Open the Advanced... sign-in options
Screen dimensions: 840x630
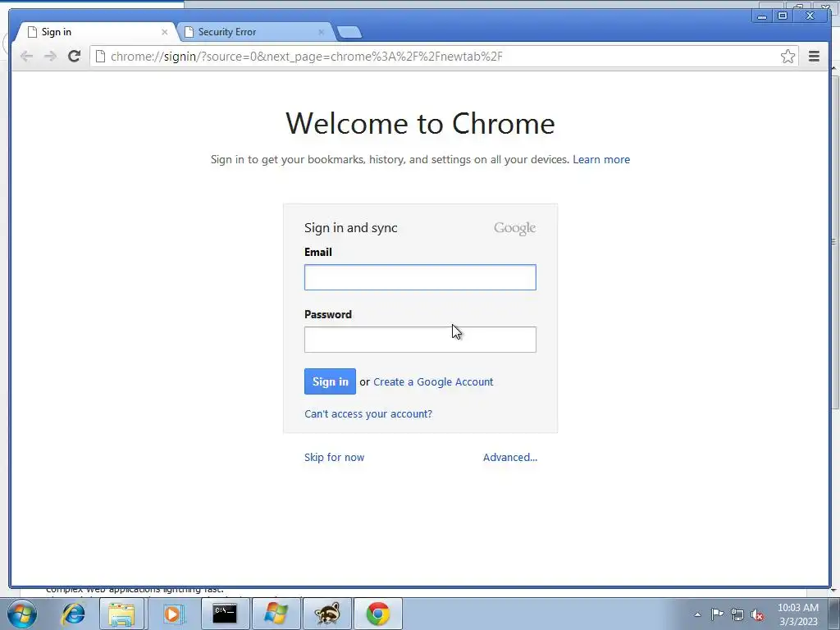510,457
